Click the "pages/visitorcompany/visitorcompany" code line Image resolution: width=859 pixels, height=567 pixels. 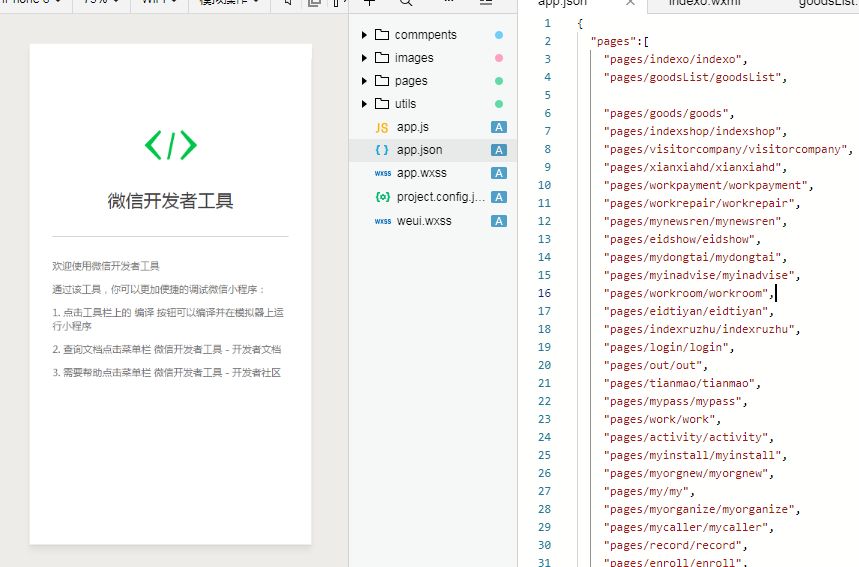728,150
